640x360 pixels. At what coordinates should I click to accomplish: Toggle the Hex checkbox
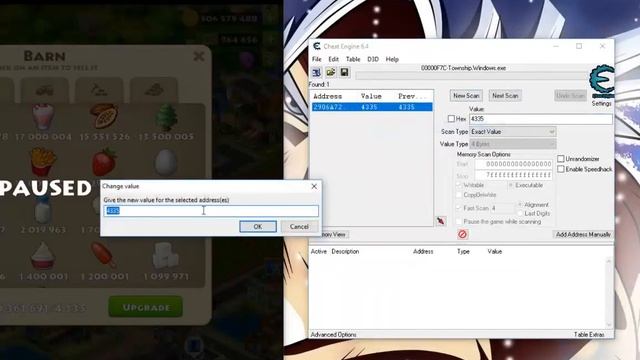click(x=451, y=119)
